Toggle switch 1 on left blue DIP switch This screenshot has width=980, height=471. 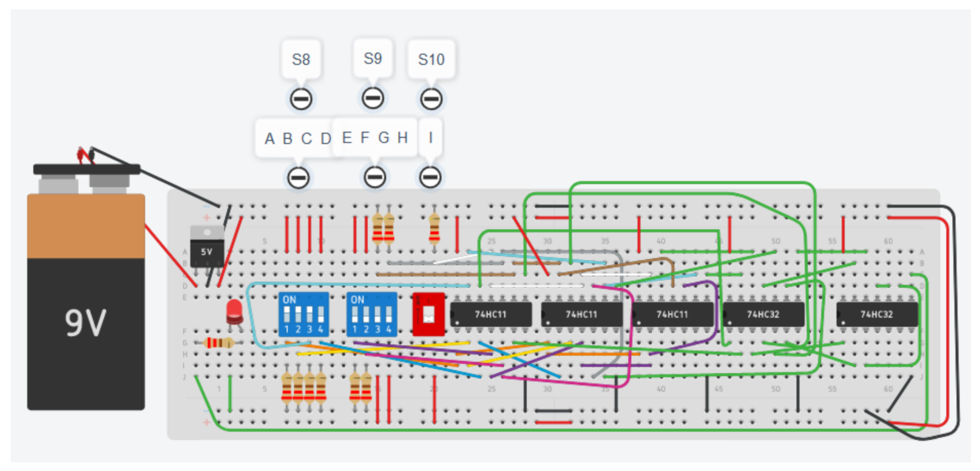click(x=287, y=314)
